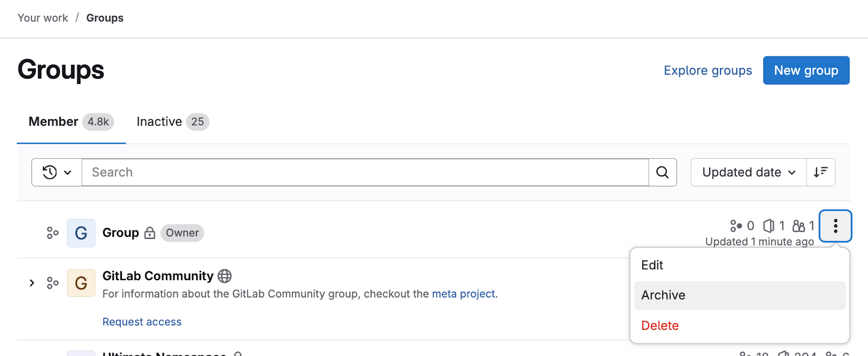This screenshot has width=868, height=356.
Task: Open the meta project link
Action: [463, 294]
